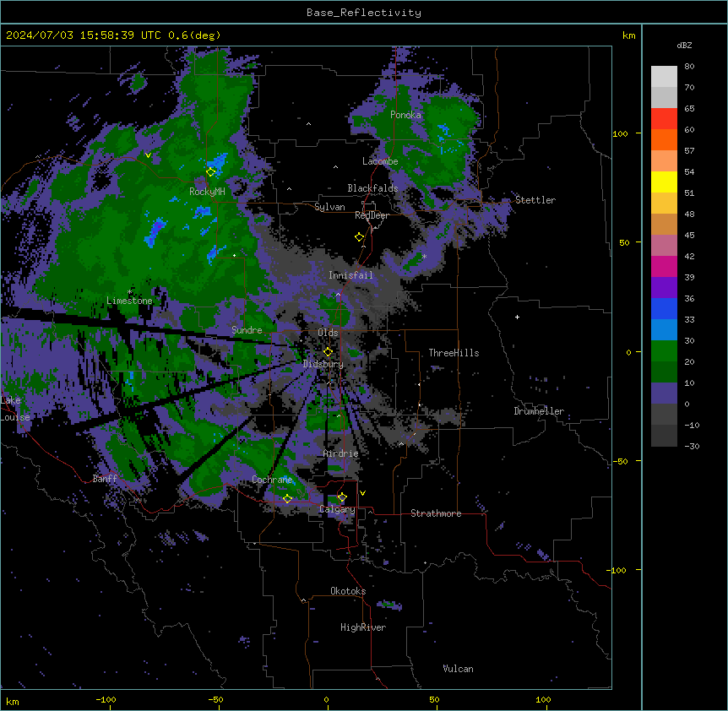This screenshot has height=711, width=728.
Task: Pick the light gray top swatch of the legend
Action: (x=664, y=77)
